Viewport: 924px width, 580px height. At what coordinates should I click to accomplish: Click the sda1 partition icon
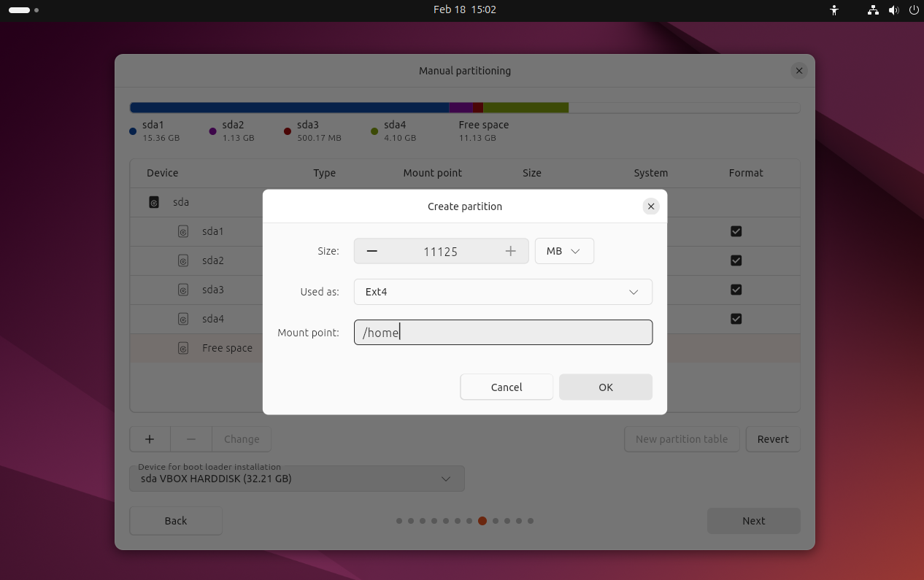coord(183,231)
